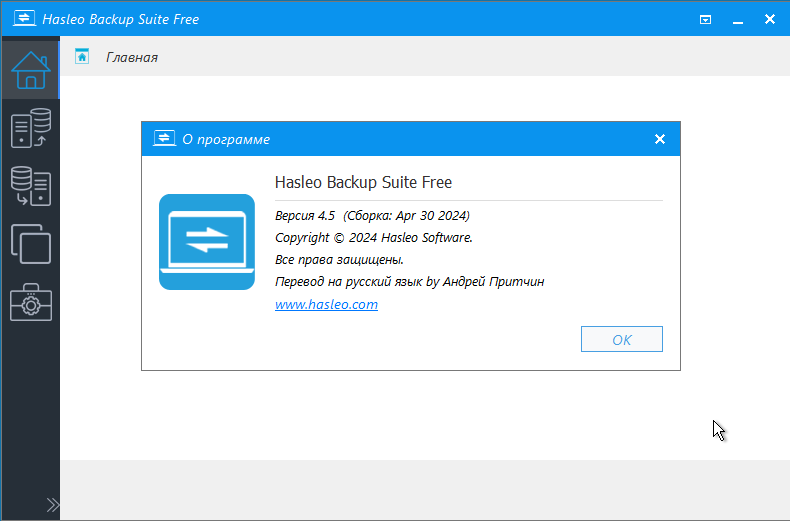Click the large Hasleo logo image
Screen dimensions: 790x521
tap(207, 242)
